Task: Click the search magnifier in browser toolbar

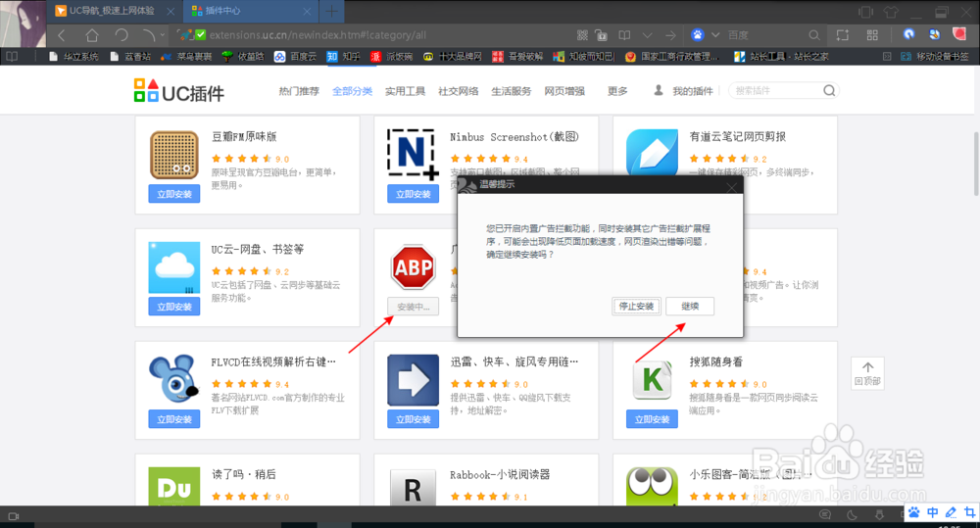Action: coord(813,35)
